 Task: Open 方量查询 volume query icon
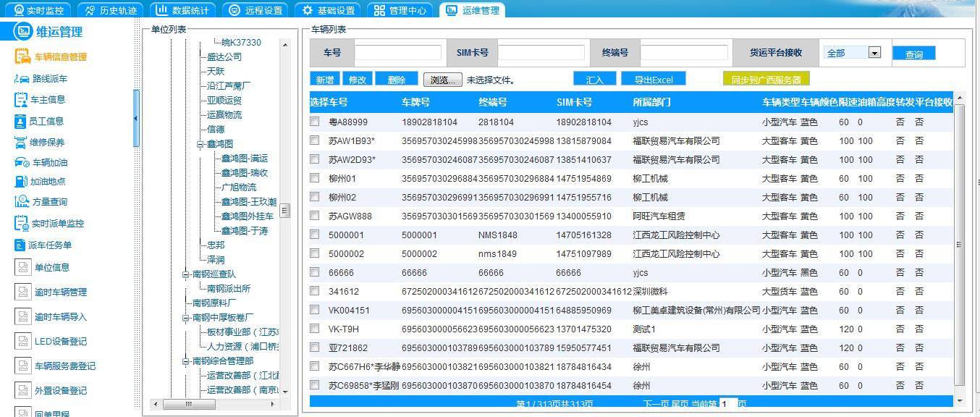tap(21, 201)
